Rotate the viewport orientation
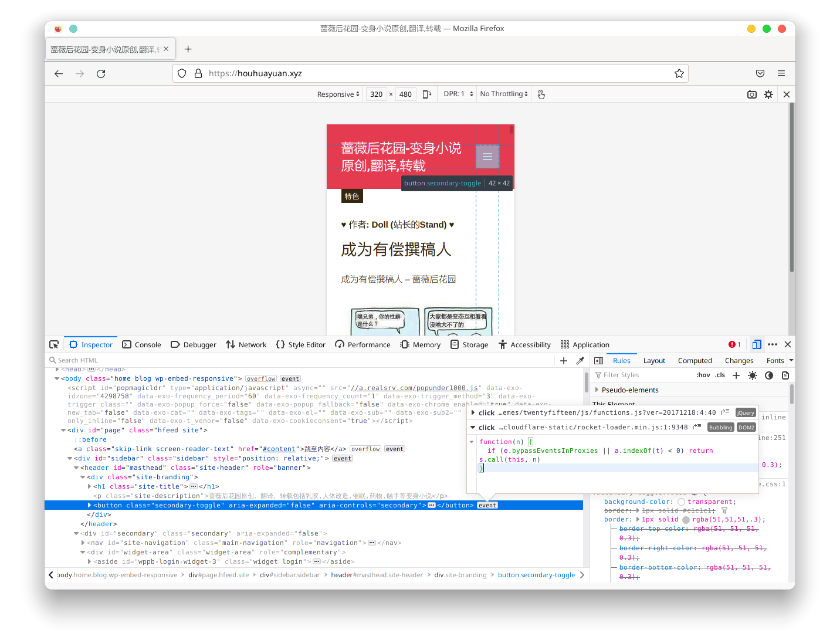 coord(426,94)
